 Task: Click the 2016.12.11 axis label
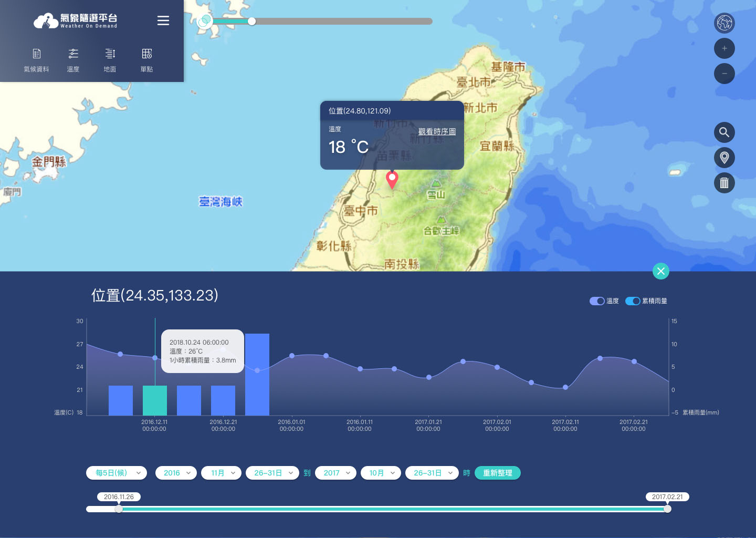[x=154, y=425]
